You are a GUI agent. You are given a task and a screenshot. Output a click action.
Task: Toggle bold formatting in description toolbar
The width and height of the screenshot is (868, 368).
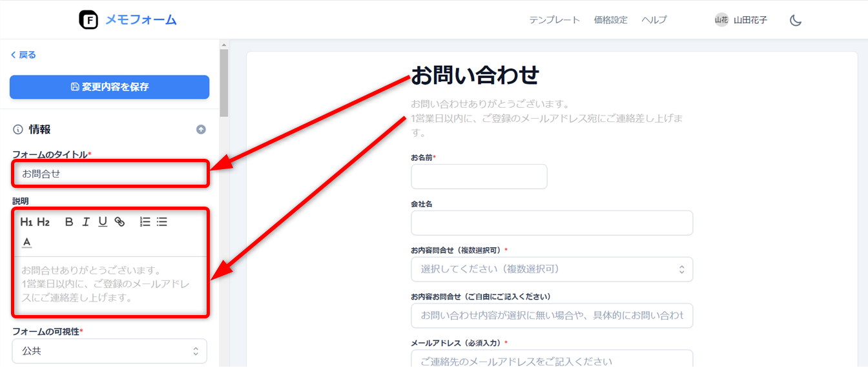pos(69,222)
